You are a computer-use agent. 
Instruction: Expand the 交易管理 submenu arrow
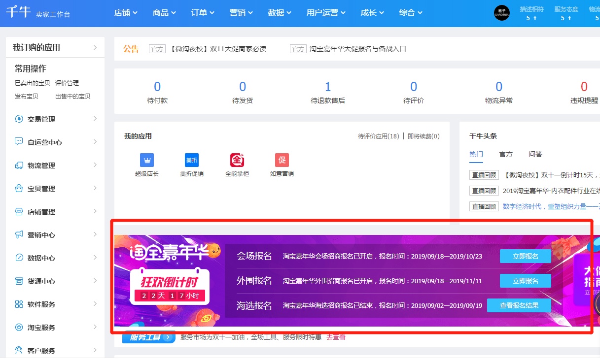pos(95,119)
